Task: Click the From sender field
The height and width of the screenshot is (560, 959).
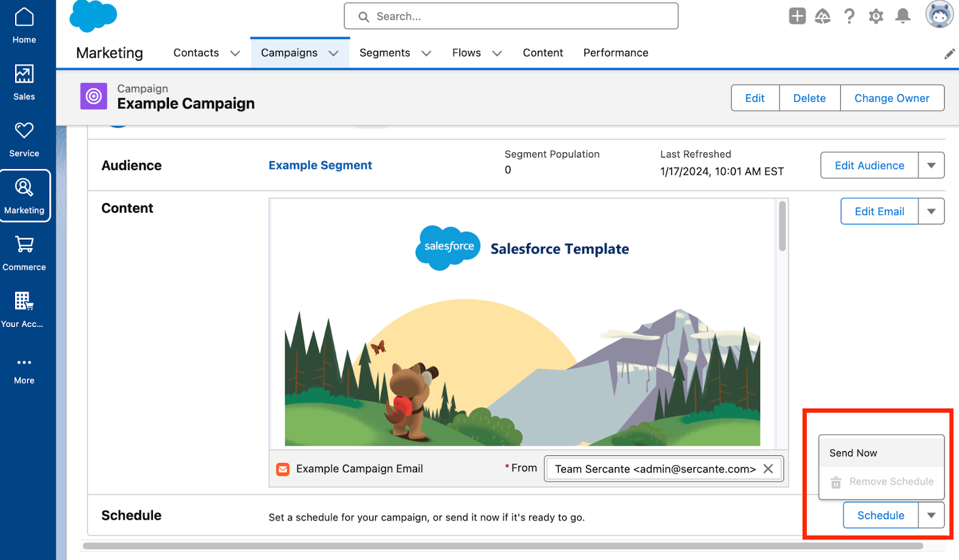Action: point(664,469)
